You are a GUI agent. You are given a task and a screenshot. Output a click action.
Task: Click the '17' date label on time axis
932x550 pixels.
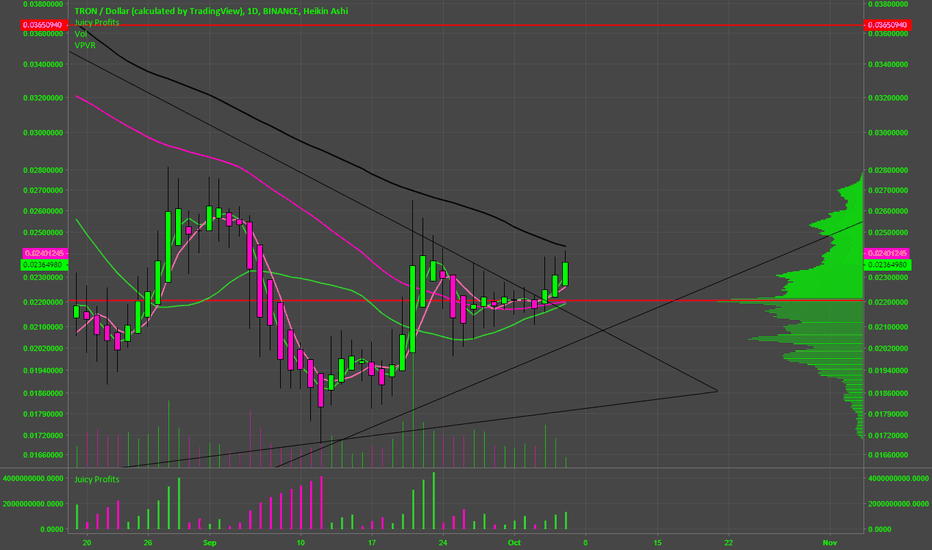(x=371, y=542)
